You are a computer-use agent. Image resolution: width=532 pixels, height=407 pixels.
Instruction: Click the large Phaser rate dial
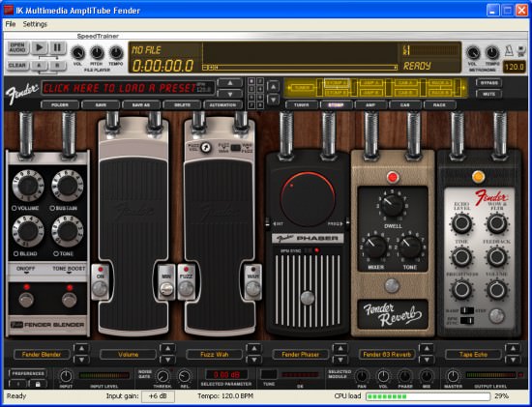308,199
